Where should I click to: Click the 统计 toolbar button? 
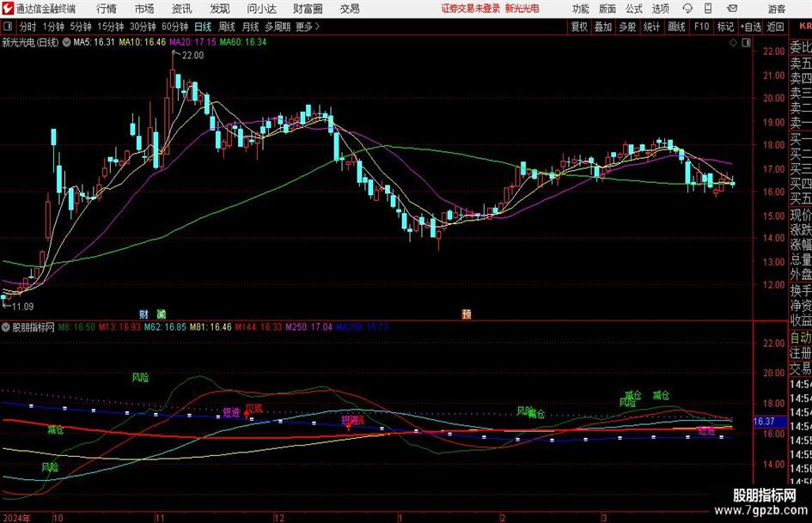(x=651, y=27)
